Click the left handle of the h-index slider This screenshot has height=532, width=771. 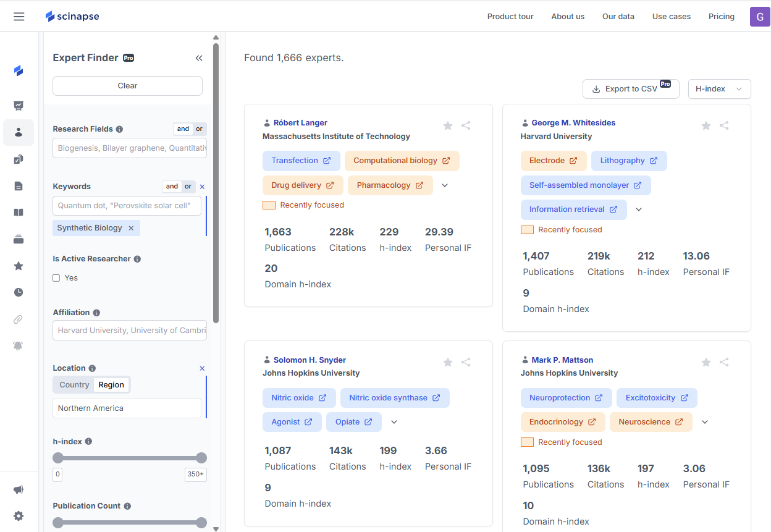[x=59, y=458]
